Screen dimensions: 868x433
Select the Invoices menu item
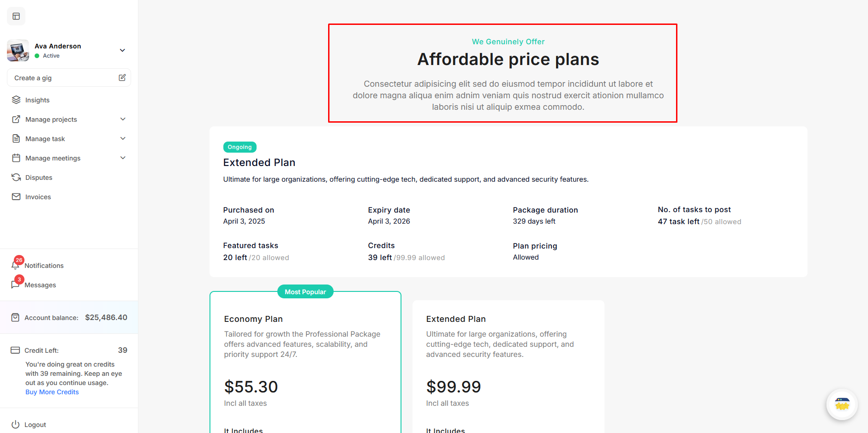click(38, 197)
